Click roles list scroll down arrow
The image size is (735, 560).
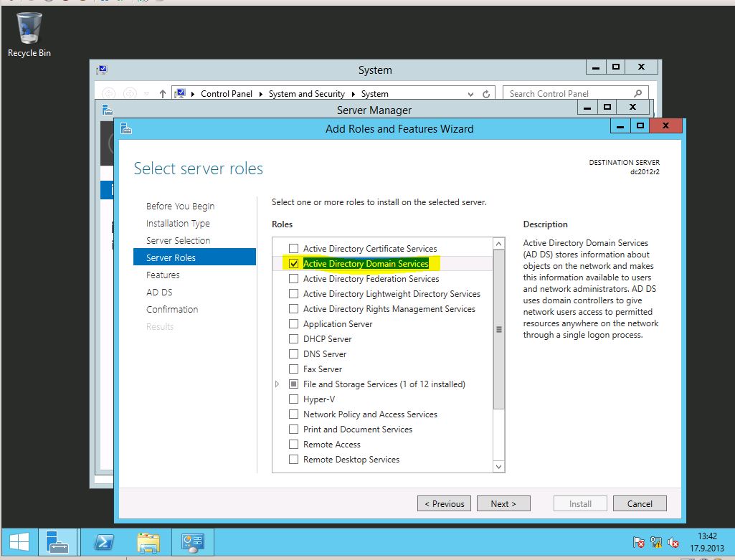(x=499, y=466)
